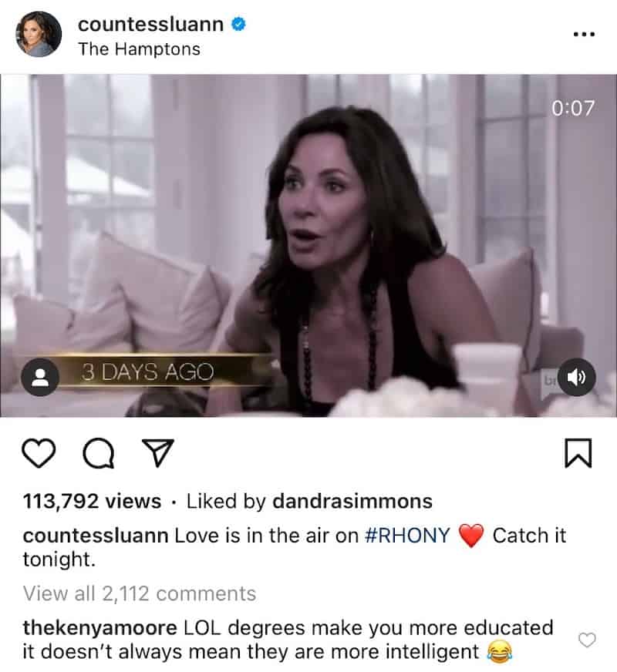Open countessluann name in caption

pyautogui.click(x=96, y=536)
